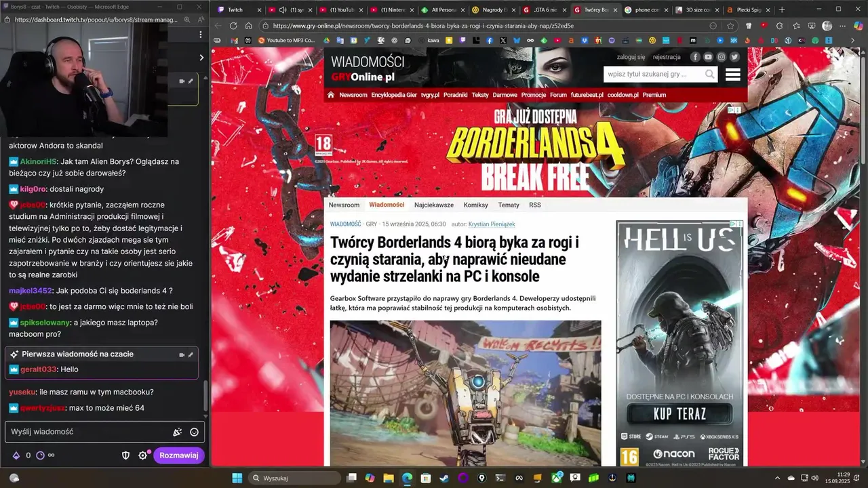Open the RSS sub-tab
This screenshot has height=488, width=868.
click(535, 205)
